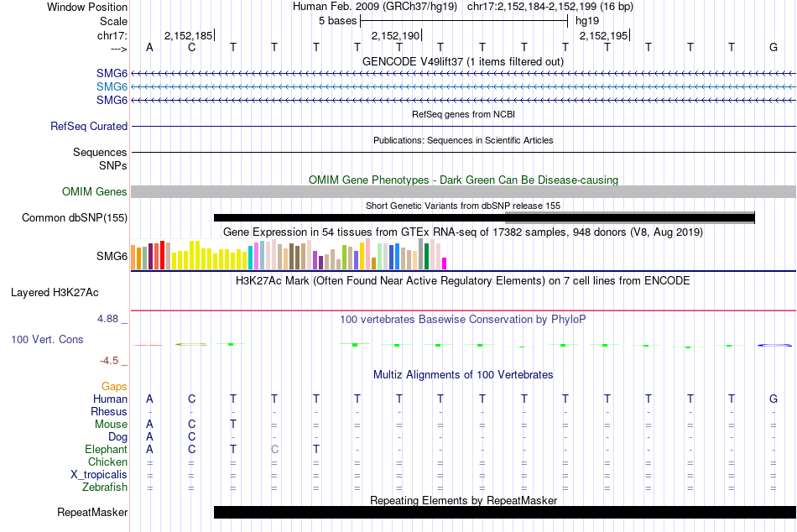The height and width of the screenshot is (532, 797).
Task: Open '100 vertebrates Basewise Conservation by PhyloP' title
Action: 463,320
